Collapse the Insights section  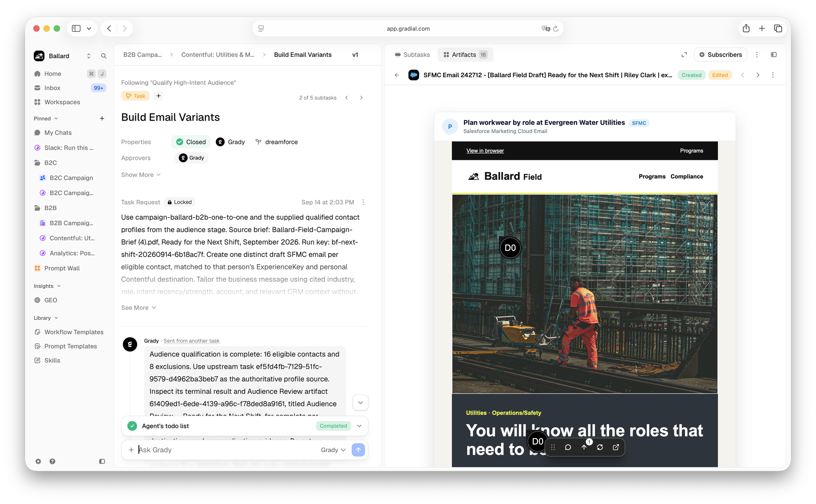click(47, 286)
